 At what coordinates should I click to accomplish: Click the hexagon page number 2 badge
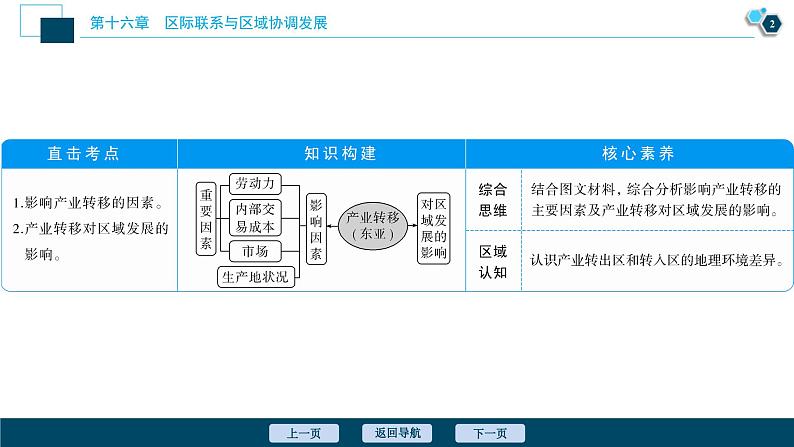click(x=771, y=24)
